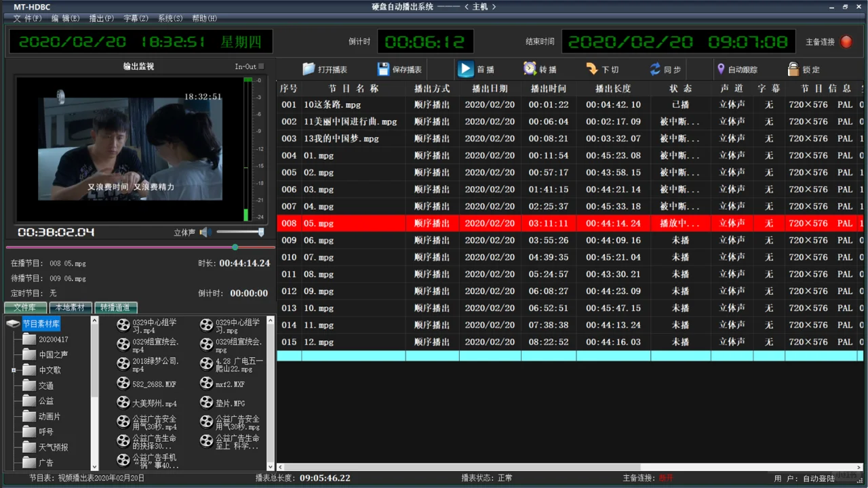Open the 20200417 folder

click(x=45, y=340)
